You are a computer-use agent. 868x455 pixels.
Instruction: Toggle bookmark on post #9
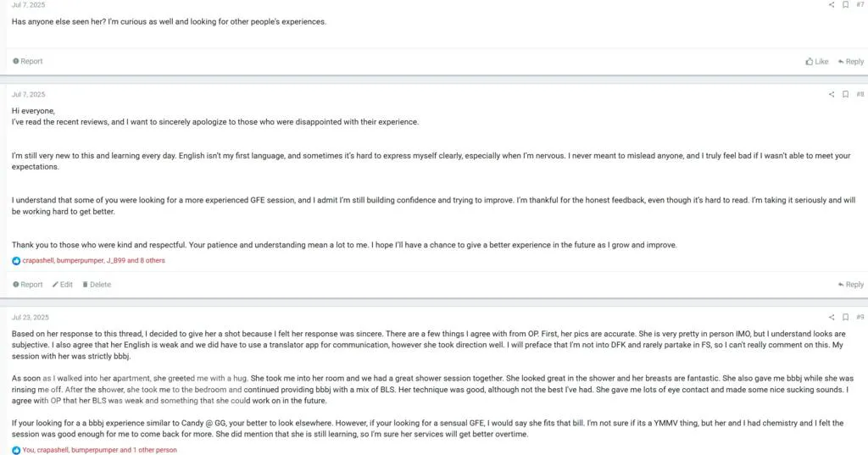point(845,317)
